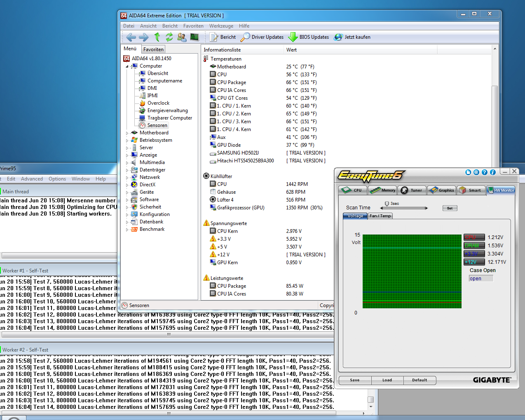Viewport: 525px width, 420px height.
Task: Open Driver Updates in AIDA64 toolbar
Action: tap(262, 37)
